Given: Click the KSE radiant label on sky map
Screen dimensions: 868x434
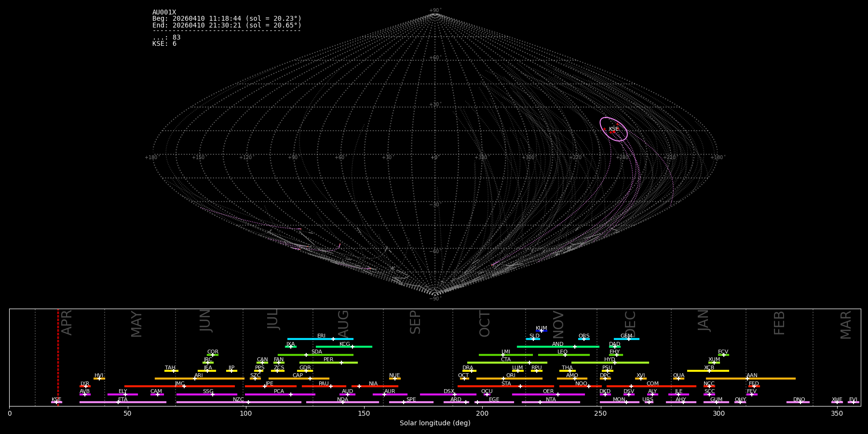Looking at the screenshot, I should coord(613,129).
